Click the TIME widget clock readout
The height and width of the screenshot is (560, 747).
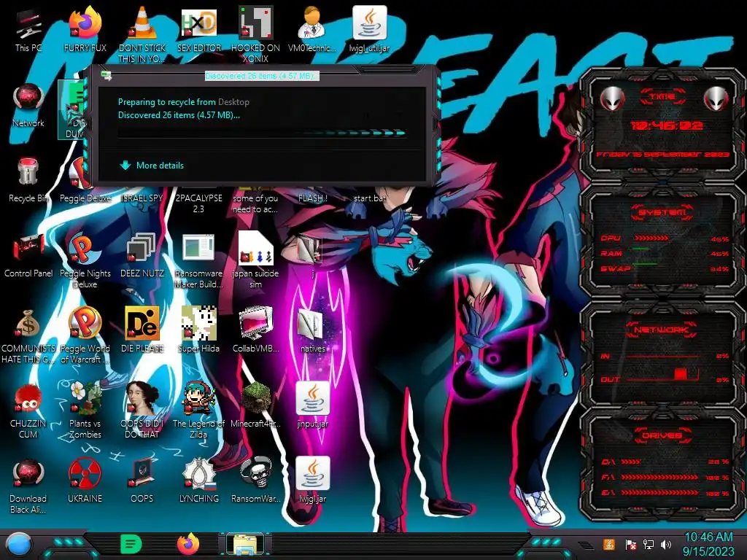coord(666,125)
